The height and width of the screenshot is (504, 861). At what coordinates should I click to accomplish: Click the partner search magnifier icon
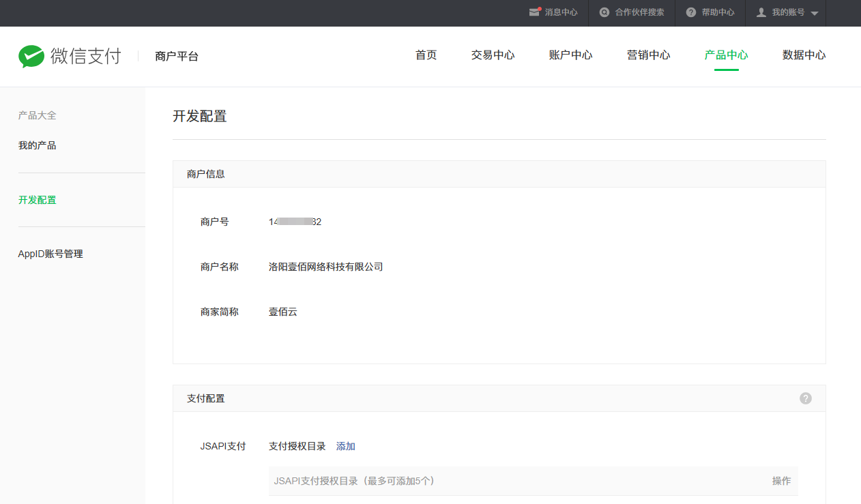[x=604, y=12]
